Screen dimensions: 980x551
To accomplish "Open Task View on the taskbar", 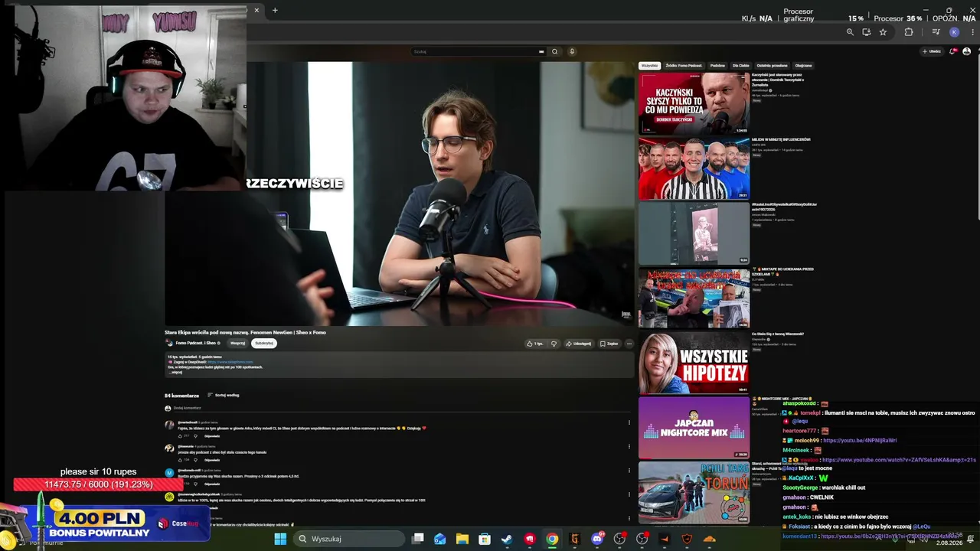I will tap(418, 539).
